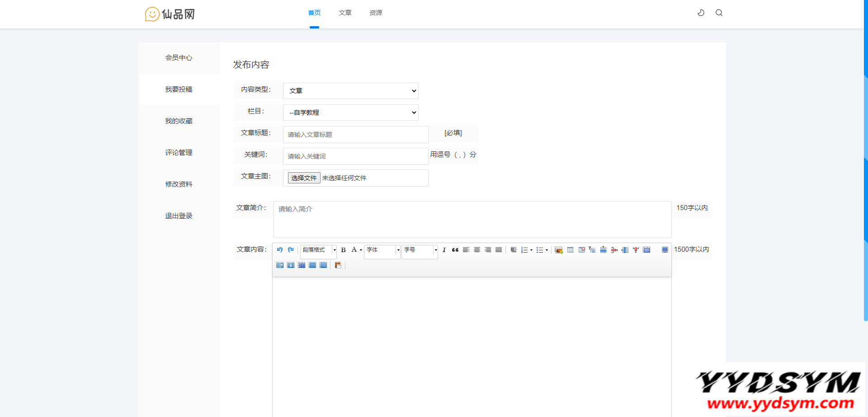This screenshot has width=868, height=417.
Task: Open the 资源 tab in top navigation
Action: [376, 13]
